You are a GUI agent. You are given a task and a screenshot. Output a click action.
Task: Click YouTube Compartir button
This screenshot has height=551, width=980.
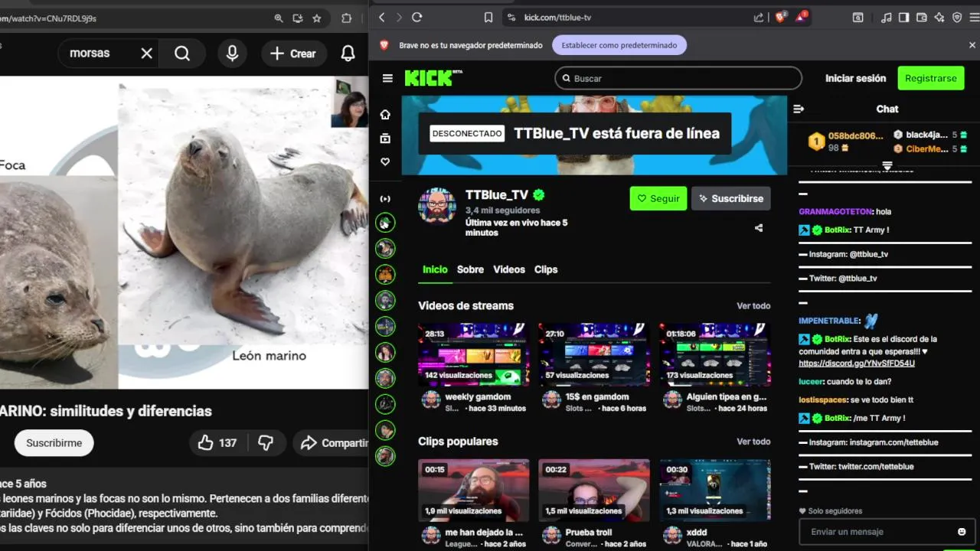[331, 442]
